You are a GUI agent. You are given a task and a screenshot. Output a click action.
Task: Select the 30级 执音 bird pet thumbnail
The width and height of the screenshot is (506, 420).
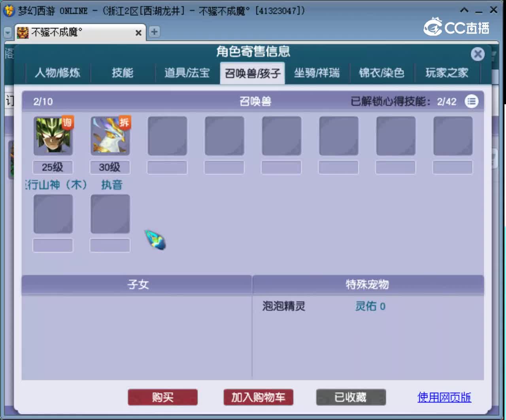[x=110, y=136]
